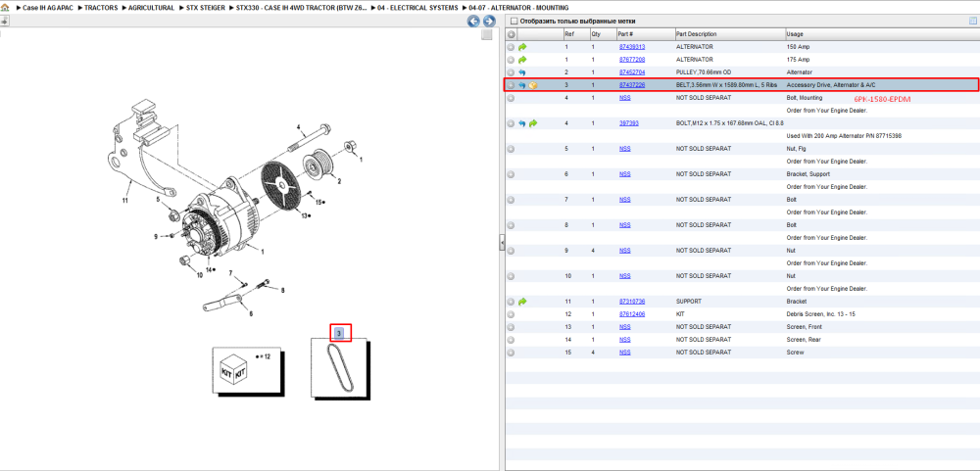This screenshot has height=471, width=980.
Task: Open STX STEIGER breadcrumb item
Action: pos(206,8)
